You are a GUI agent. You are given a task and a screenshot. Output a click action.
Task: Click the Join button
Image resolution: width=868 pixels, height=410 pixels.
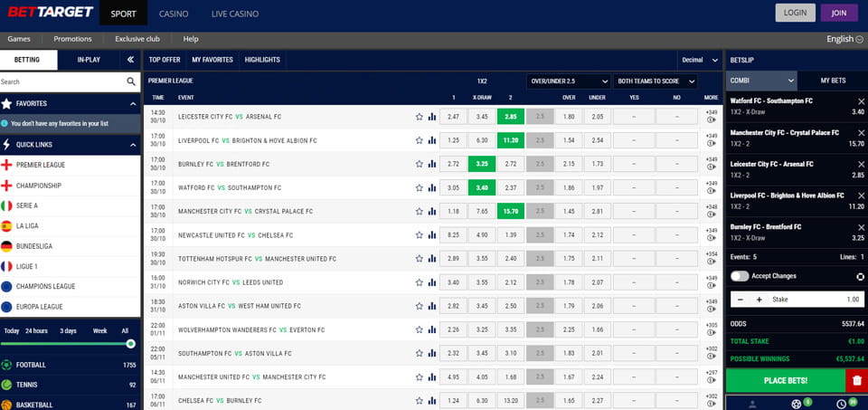coord(839,13)
